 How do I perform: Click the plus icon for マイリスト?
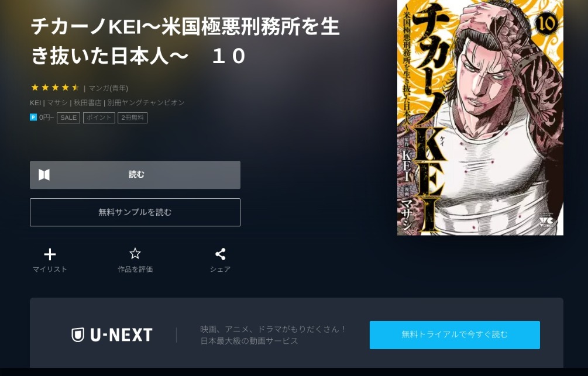tap(50, 254)
